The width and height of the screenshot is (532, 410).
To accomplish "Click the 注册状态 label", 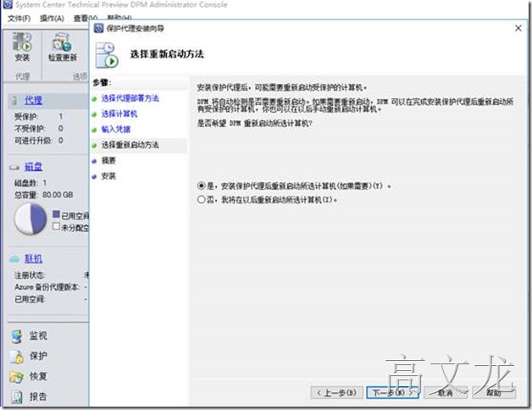I will (30, 275).
